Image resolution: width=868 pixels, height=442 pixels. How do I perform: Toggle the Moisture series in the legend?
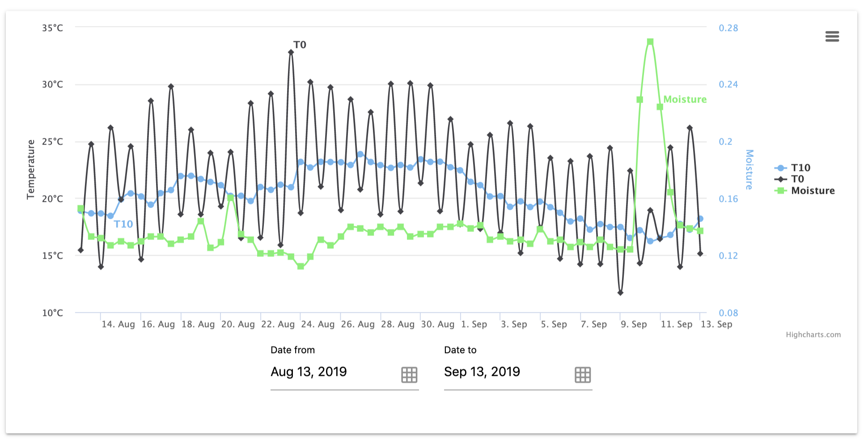click(812, 191)
